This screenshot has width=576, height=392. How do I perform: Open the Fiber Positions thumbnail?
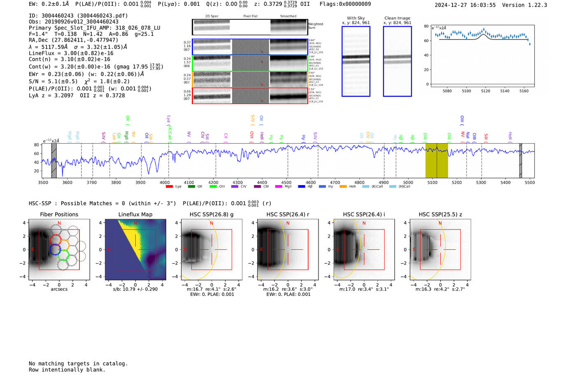point(59,249)
